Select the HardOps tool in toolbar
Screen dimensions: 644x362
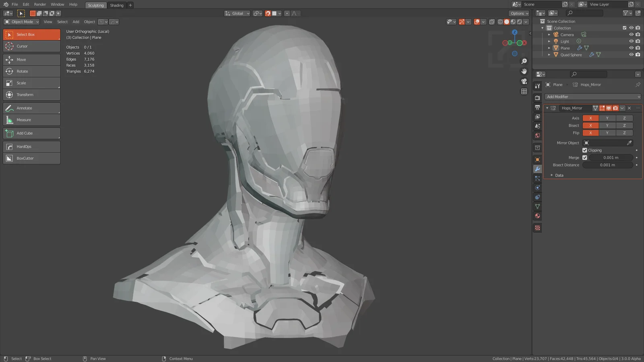click(31, 146)
